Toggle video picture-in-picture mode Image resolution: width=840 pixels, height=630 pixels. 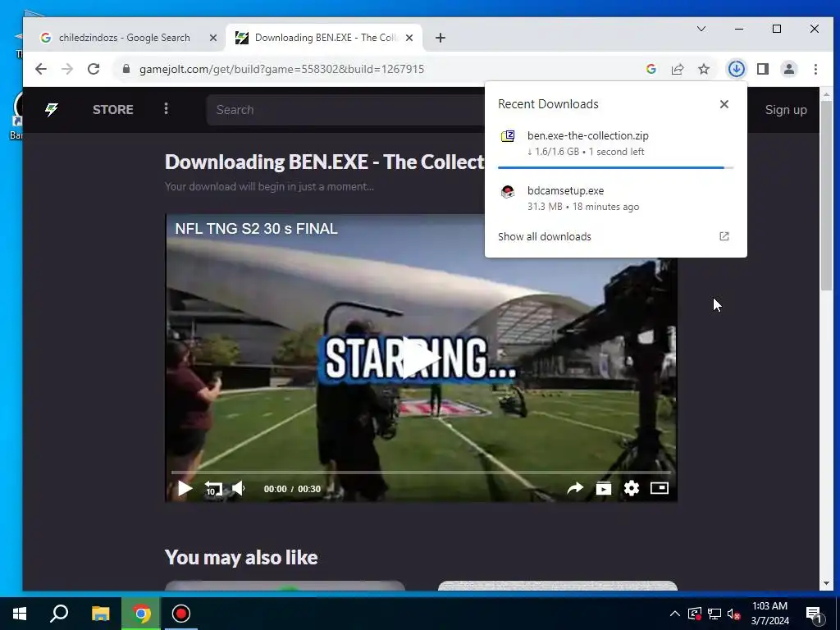point(660,488)
